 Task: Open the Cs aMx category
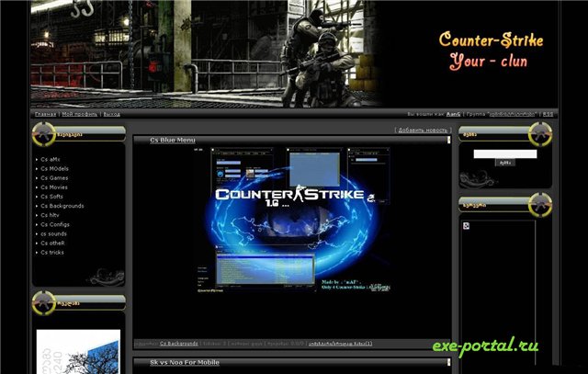(51, 159)
